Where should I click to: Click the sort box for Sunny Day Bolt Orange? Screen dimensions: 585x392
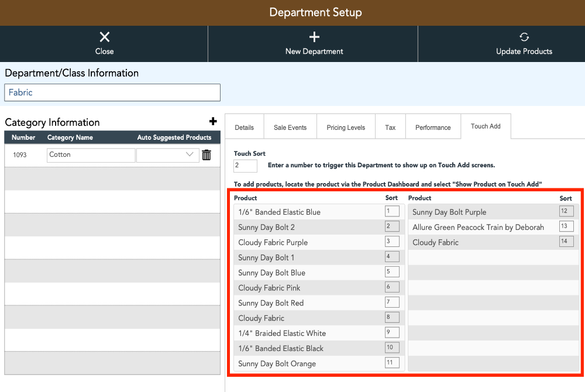click(x=392, y=363)
